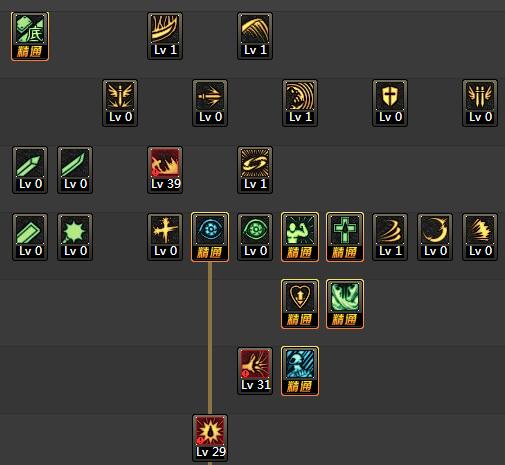Screen dimensions: 505x465
Task: Click the golden shield cross skill icon
Action: tap(390, 103)
